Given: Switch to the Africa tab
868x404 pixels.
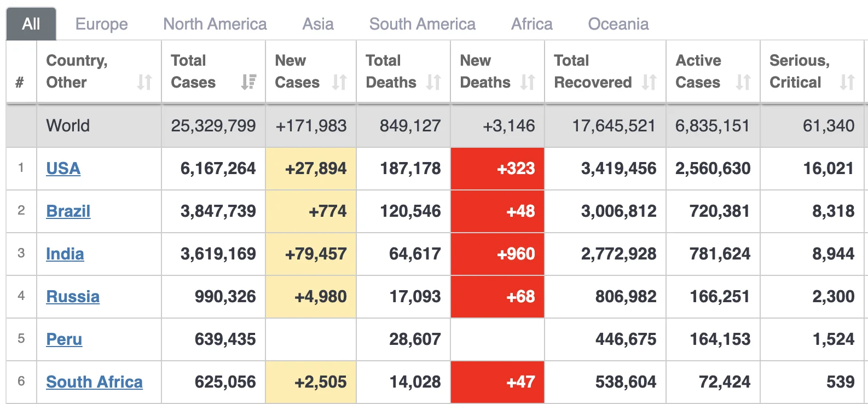Looking at the screenshot, I should 531,24.
